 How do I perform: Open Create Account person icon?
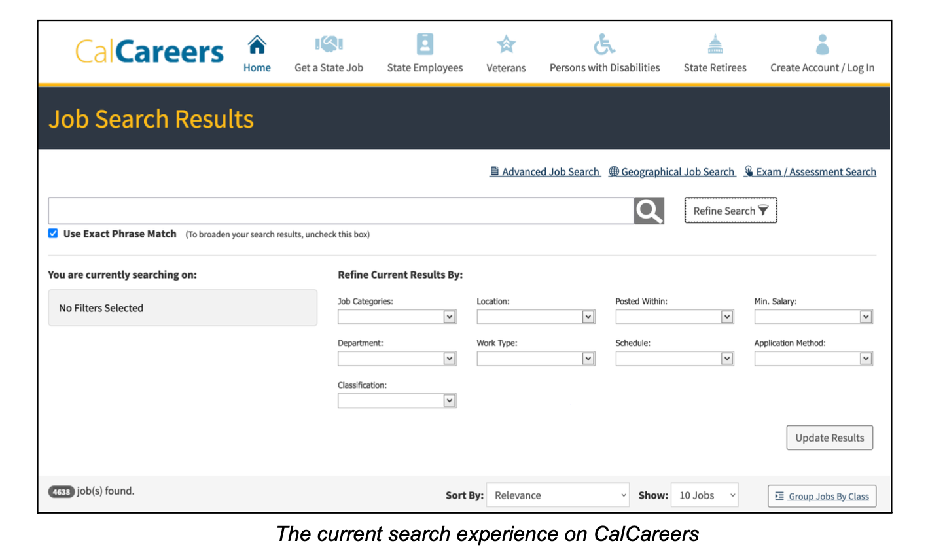822,43
